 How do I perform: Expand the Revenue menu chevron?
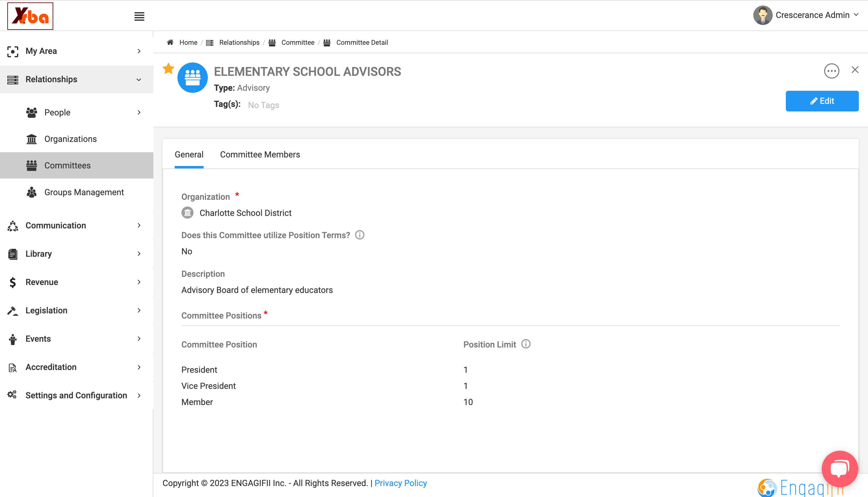tap(139, 282)
